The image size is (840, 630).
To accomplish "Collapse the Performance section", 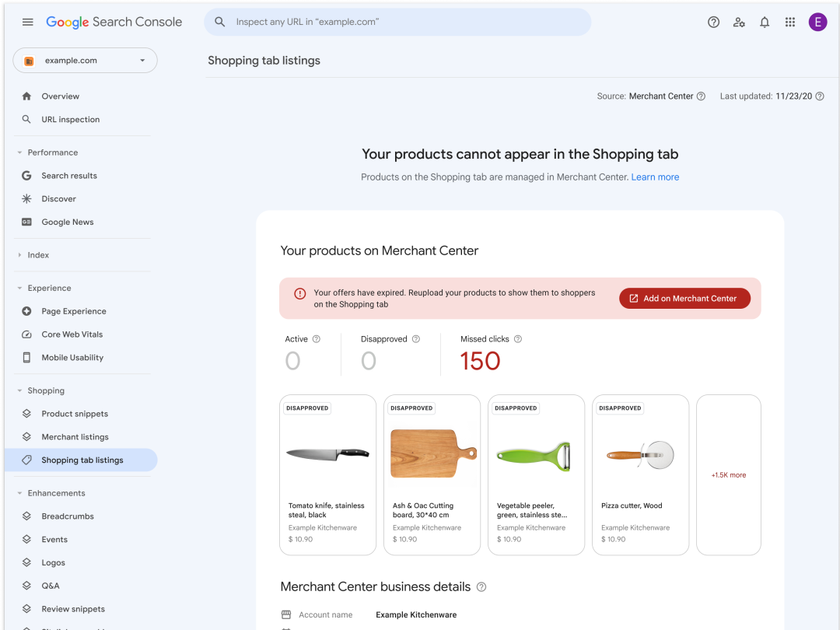I will click(x=19, y=152).
